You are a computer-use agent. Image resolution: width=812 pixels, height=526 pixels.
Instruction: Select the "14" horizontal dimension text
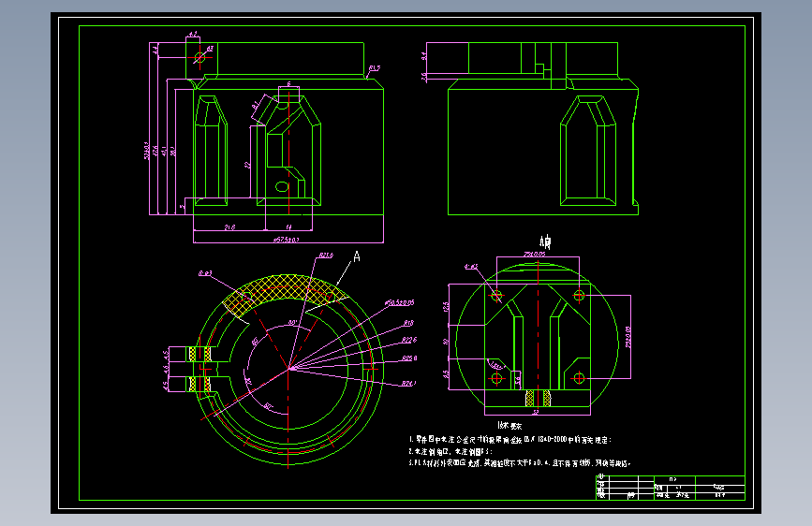[289, 227]
